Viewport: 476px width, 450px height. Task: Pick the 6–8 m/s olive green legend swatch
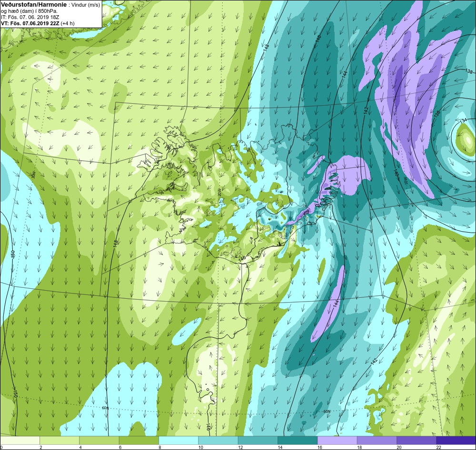139,440
